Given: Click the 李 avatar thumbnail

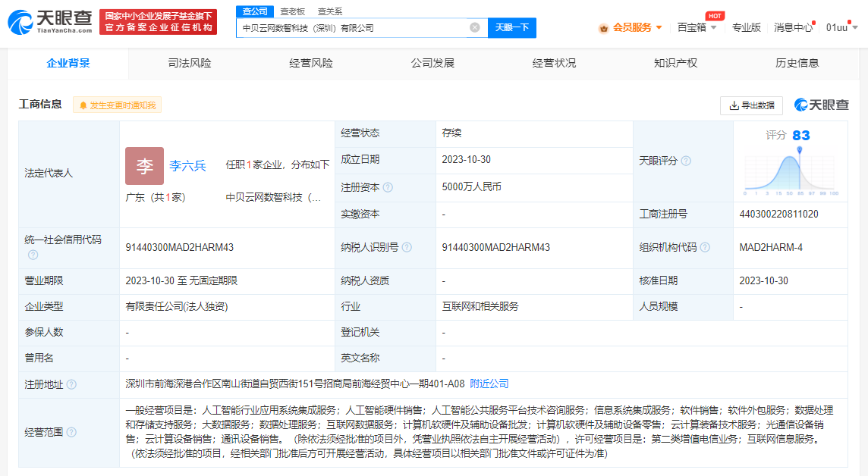Looking at the screenshot, I should click(x=144, y=166).
